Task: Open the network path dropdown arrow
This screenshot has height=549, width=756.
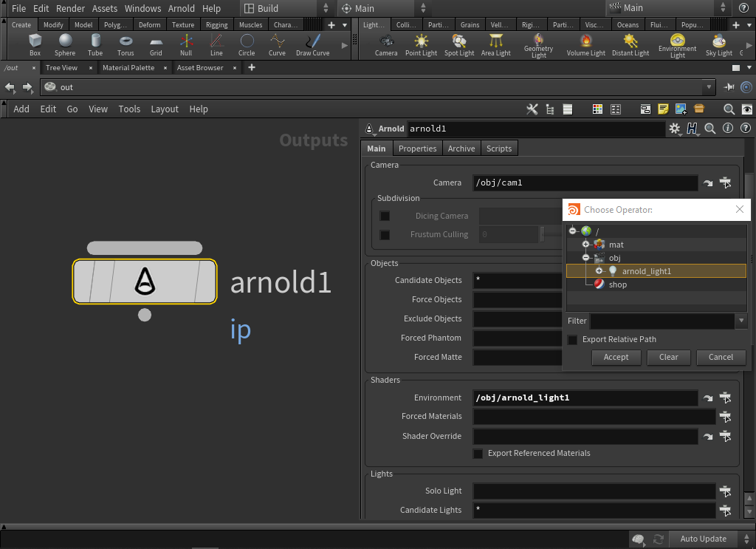Action: point(709,87)
